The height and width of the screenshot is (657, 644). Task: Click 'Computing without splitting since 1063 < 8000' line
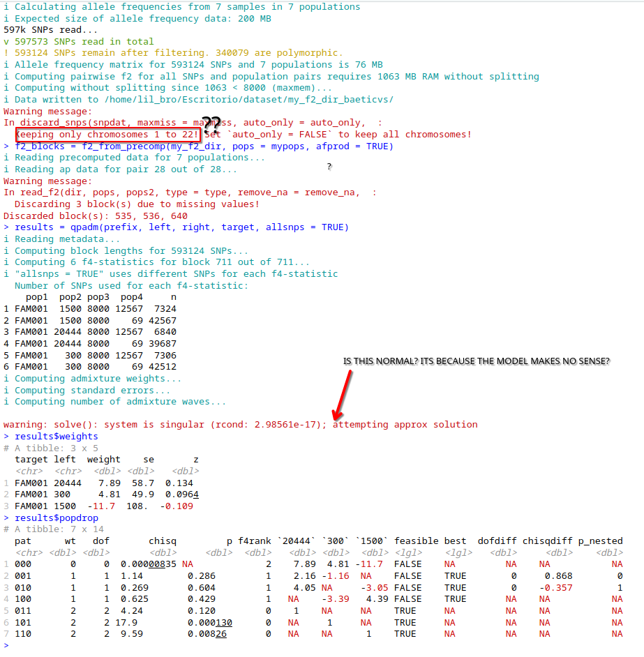167,88
